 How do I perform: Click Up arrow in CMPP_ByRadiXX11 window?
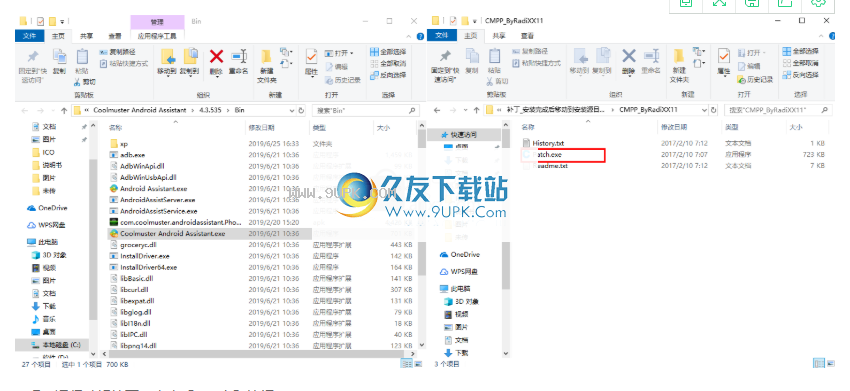click(x=476, y=110)
